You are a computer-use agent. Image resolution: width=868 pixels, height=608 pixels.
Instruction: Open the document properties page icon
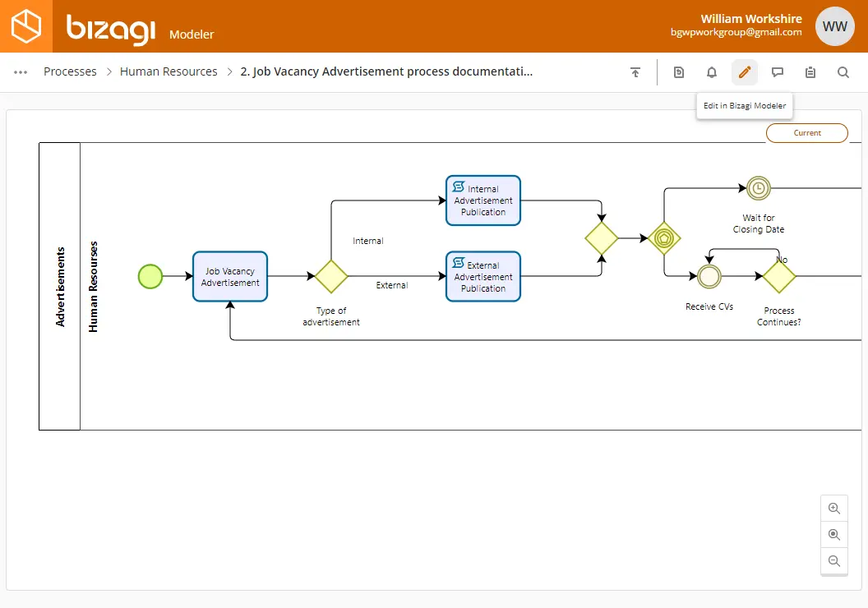coord(679,72)
